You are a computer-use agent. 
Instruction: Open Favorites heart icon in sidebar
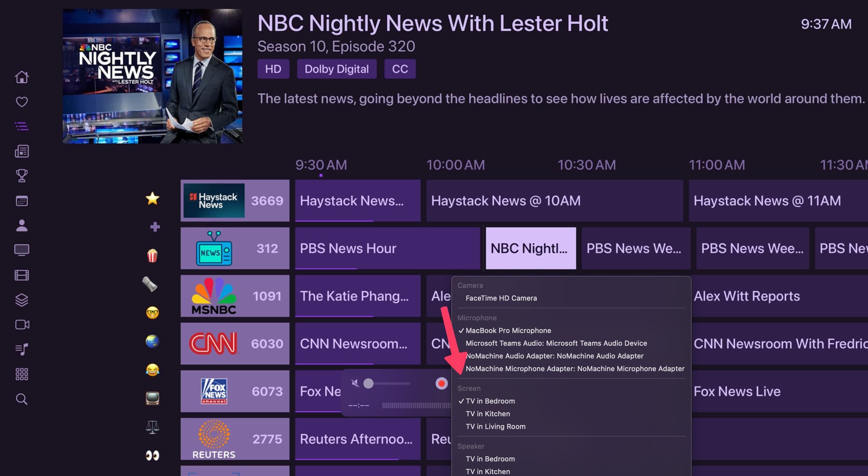22,102
